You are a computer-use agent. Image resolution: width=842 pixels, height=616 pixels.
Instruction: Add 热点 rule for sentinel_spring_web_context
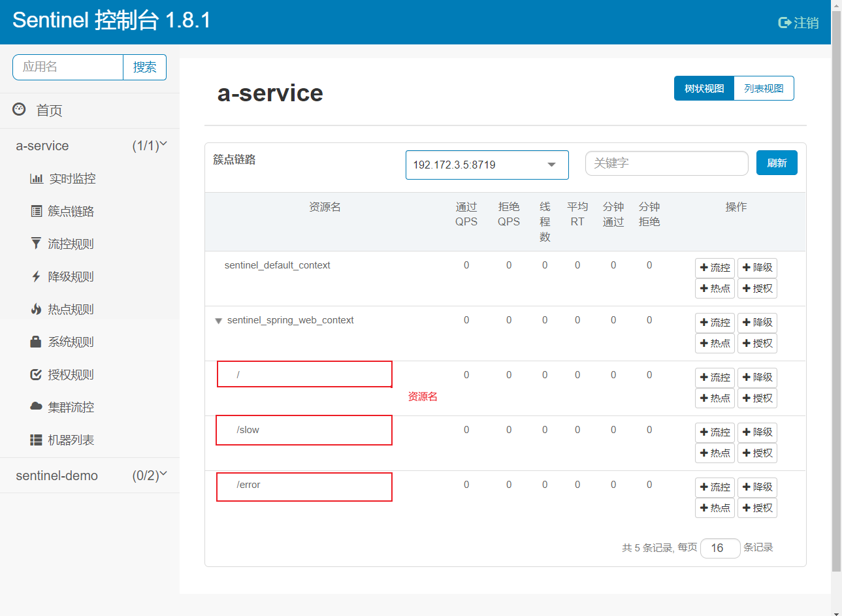[x=715, y=344]
